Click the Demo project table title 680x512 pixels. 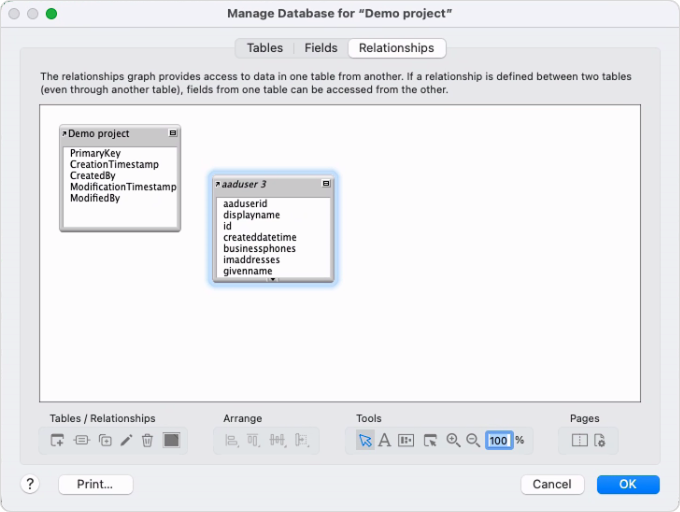99,134
